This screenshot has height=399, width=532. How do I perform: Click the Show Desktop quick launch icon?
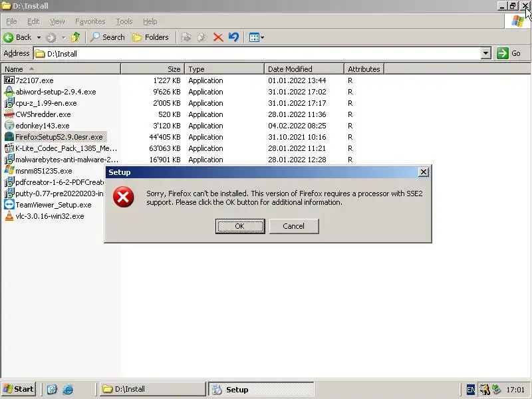pyautogui.click(x=52, y=389)
